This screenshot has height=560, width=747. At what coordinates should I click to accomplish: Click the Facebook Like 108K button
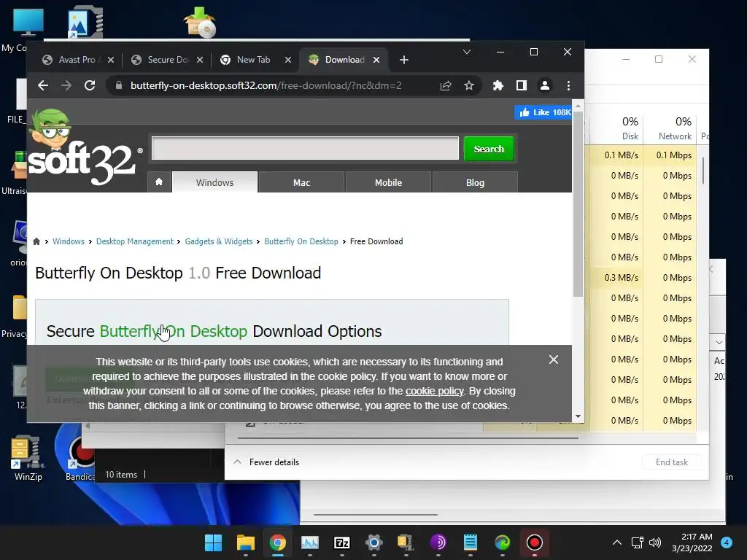click(543, 112)
